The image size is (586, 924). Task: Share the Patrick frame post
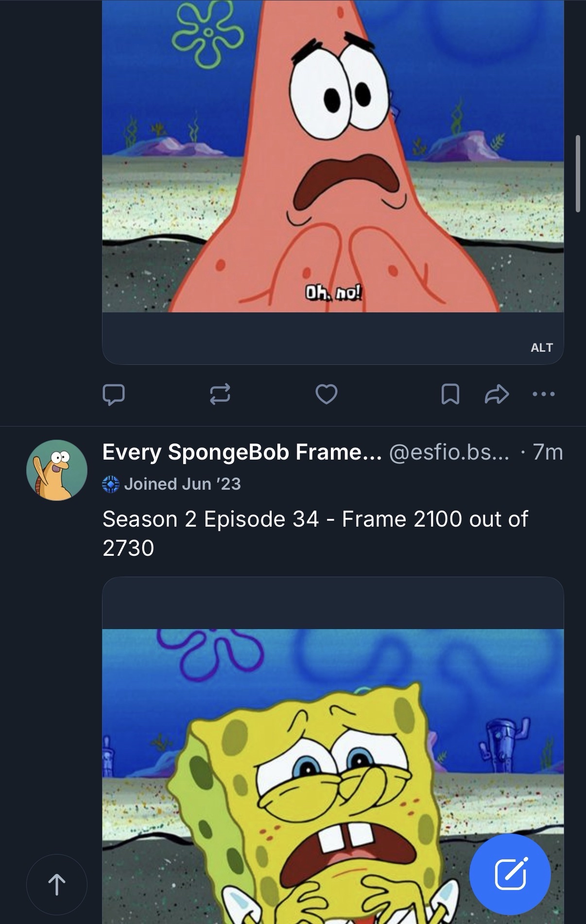(x=497, y=394)
